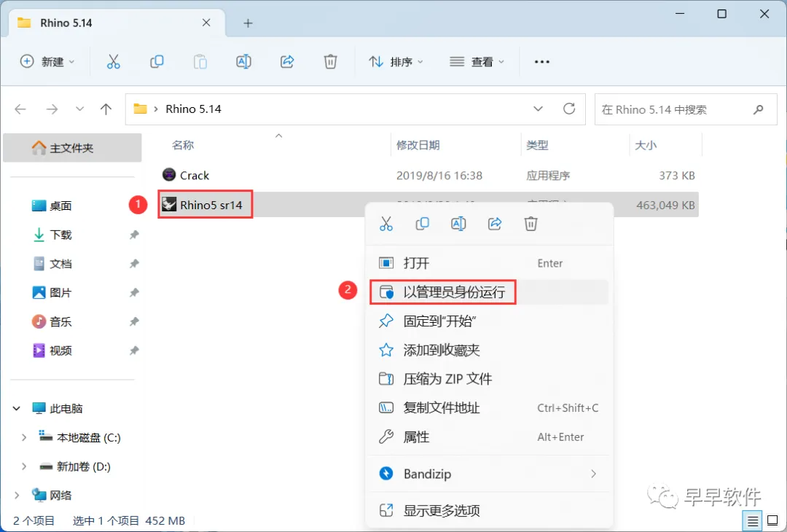The width and height of the screenshot is (787, 532).
Task: Click the Rename icon in the top toolbar
Action: coord(243,62)
